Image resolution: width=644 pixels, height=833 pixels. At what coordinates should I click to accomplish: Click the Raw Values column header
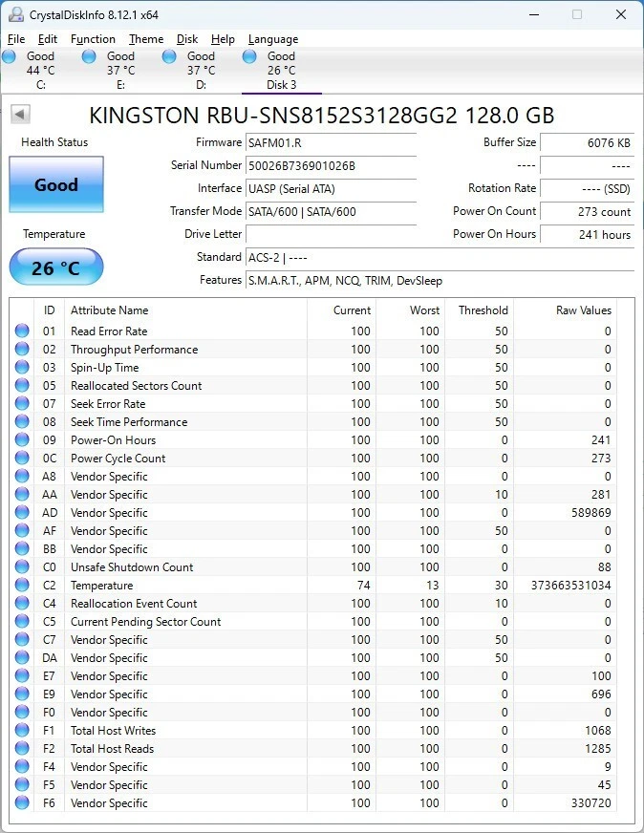click(565, 310)
